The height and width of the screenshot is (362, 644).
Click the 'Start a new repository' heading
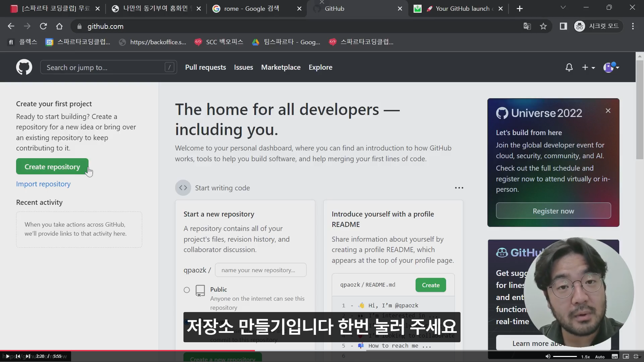pyautogui.click(x=219, y=214)
